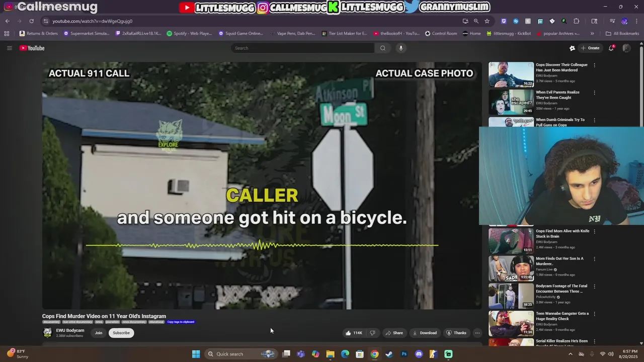644x362 pixels.
Task: Click the browser back arrow
Action: tap(7, 21)
